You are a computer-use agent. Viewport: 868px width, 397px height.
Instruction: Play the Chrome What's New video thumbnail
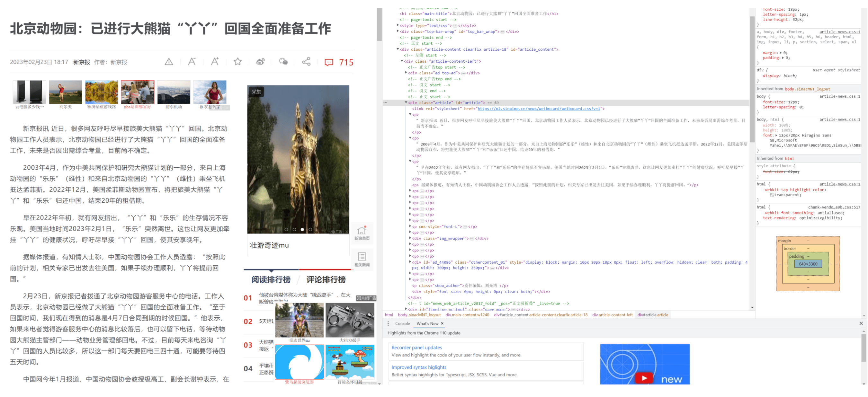pyautogui.click(x=644, y=378)
